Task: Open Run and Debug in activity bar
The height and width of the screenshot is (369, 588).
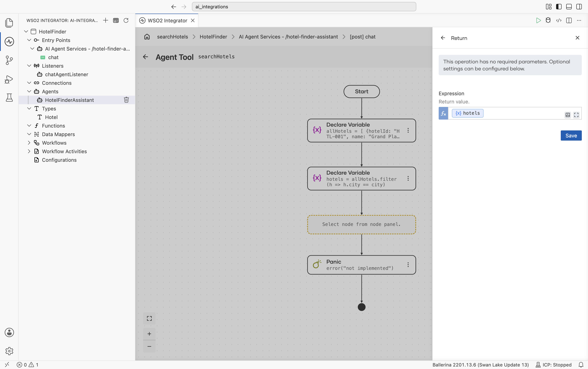Action: coord(9,79)
